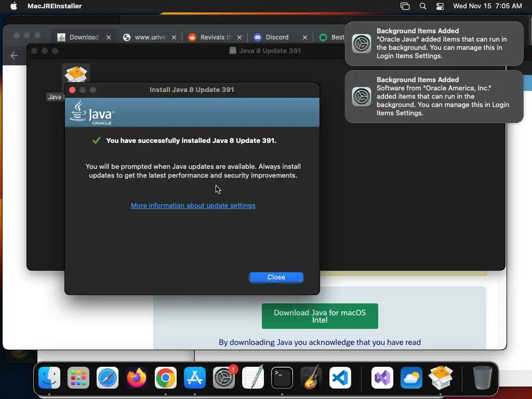532x399 pixels.
Task: Open More information about update settings link
Action: tap(193, 205)
